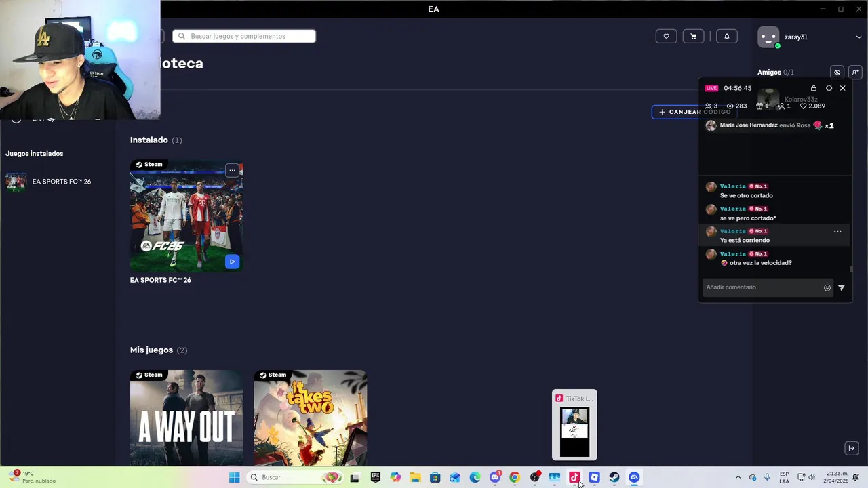Click the LIVE badge in overlay

coord(711,88)
